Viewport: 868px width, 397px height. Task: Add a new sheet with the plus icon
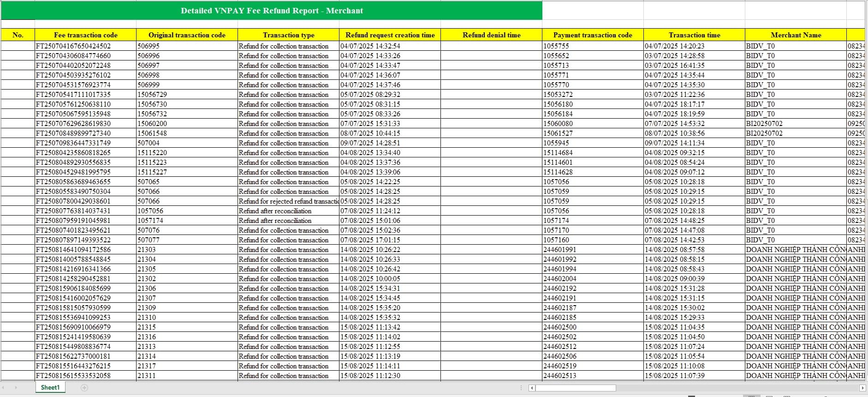(x=84, y=388)
